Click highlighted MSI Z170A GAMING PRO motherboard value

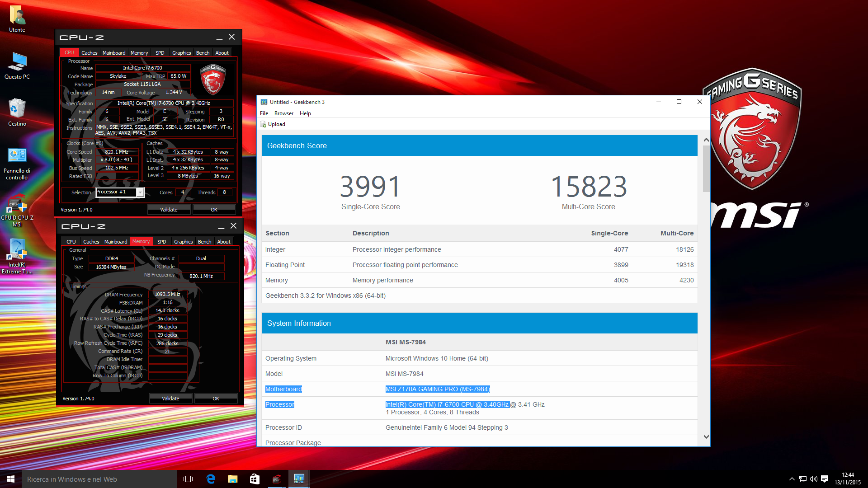click(x=438, y=389)
